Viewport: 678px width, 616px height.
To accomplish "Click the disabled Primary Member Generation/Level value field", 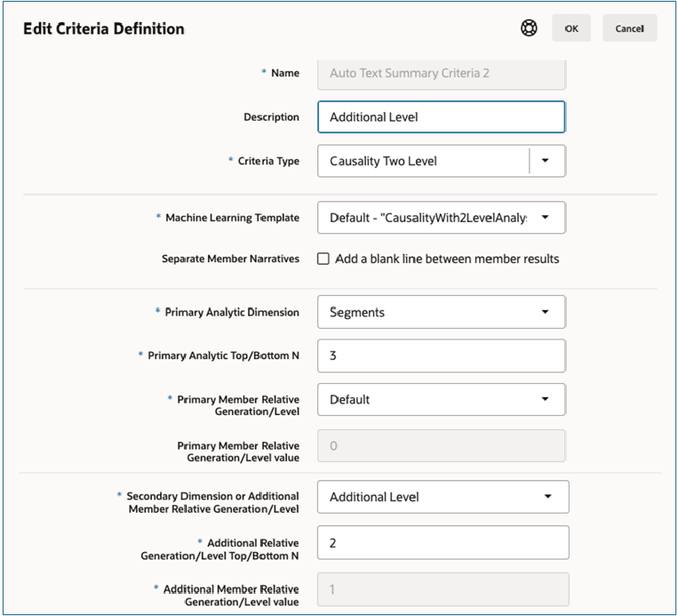I will pos(441,445).
